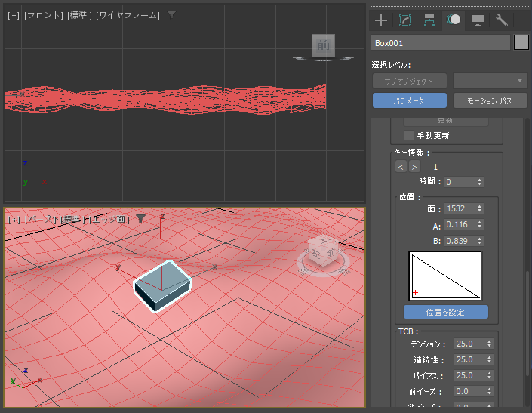Click the 更新 button
The width and height of the screenshot is (532, 413).
coord(445,121)
